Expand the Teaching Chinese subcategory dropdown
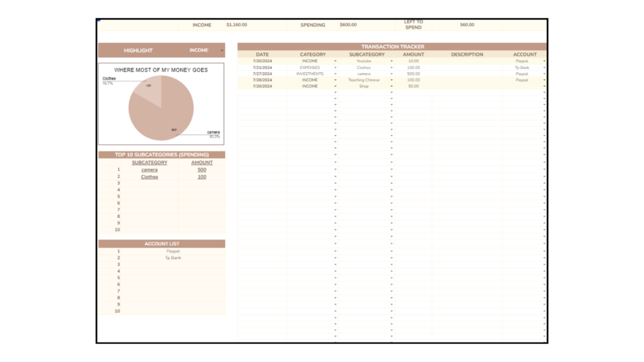Image resolution: width=644 pixels, height=362 pixels. pos(391,80)
